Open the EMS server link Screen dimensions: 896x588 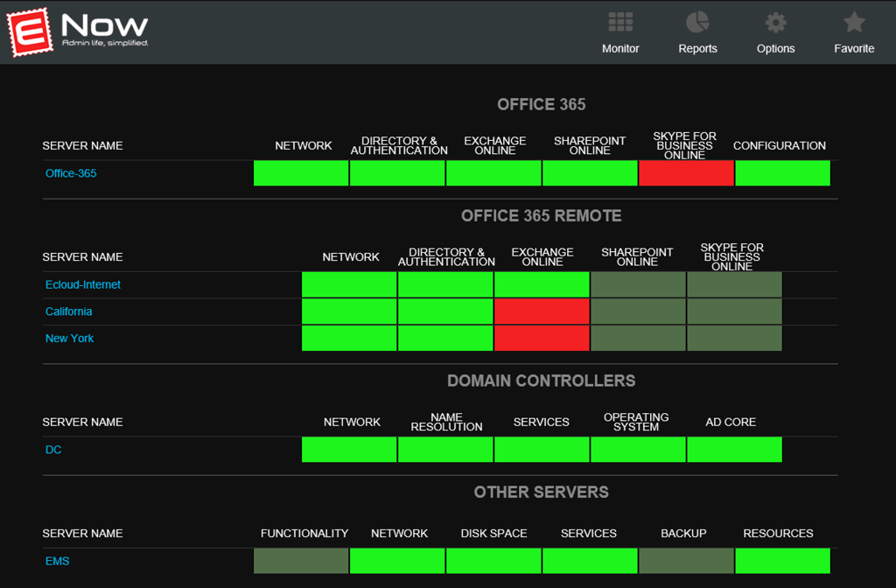(x=57, y=561)
